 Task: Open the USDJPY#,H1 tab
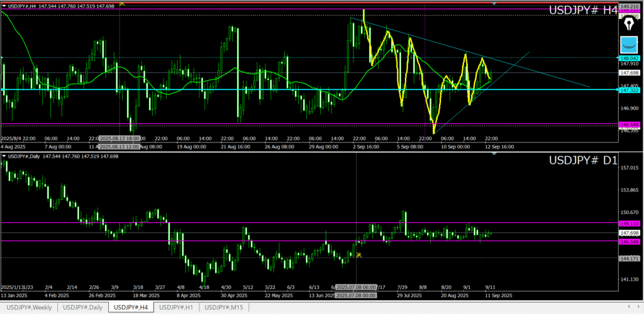point(177,307)
